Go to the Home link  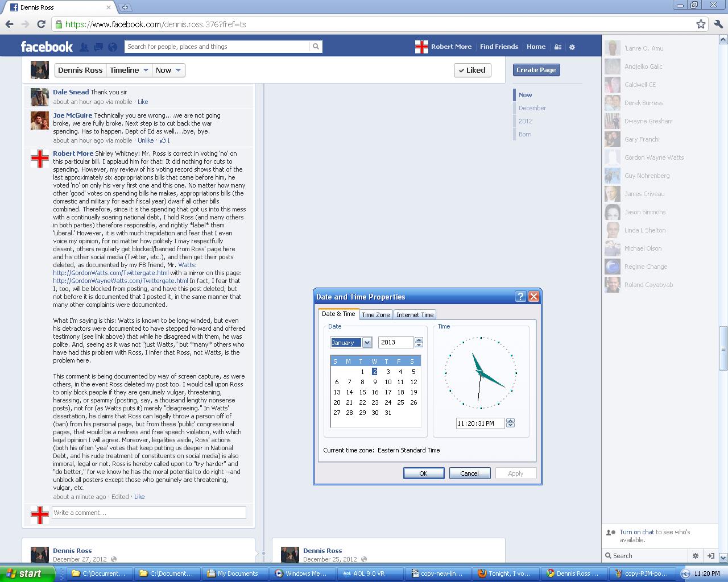coord(536,47)
